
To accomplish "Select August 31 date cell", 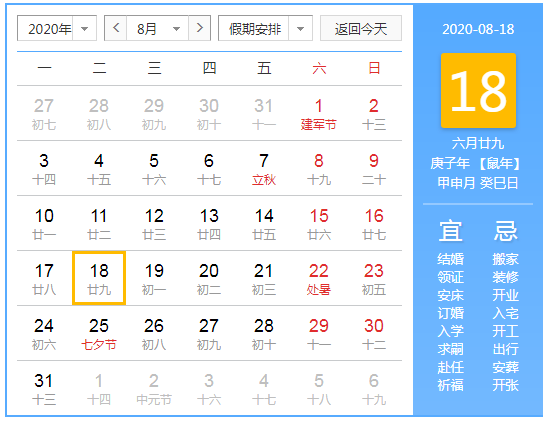I will coord(44,388).
